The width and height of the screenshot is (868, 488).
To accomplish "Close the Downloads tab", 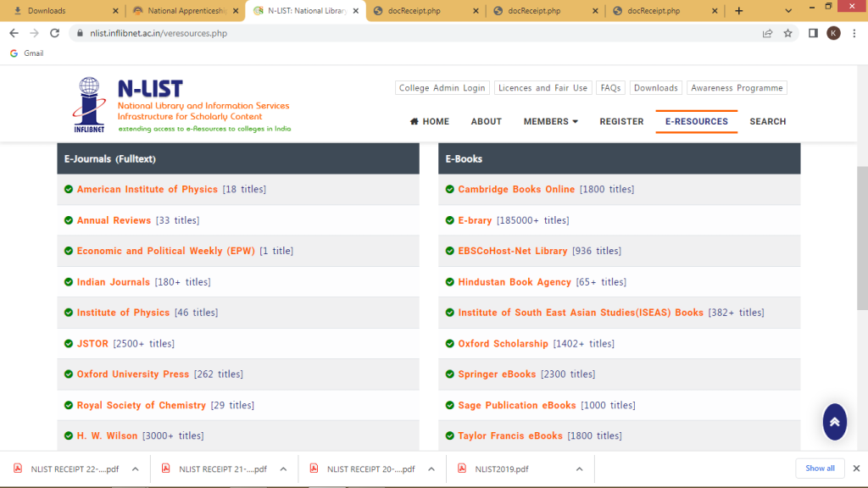I will point(115,10).
